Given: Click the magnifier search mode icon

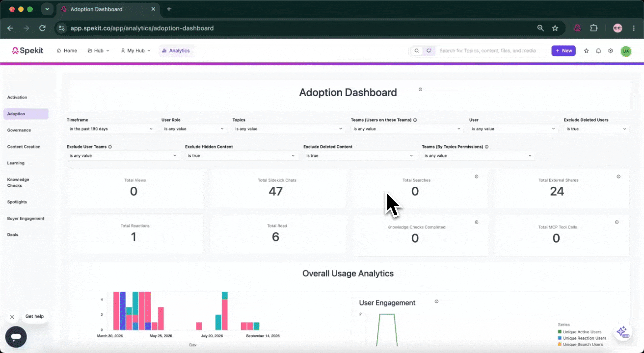Looking at the screenshot, I should click(417, 50).
